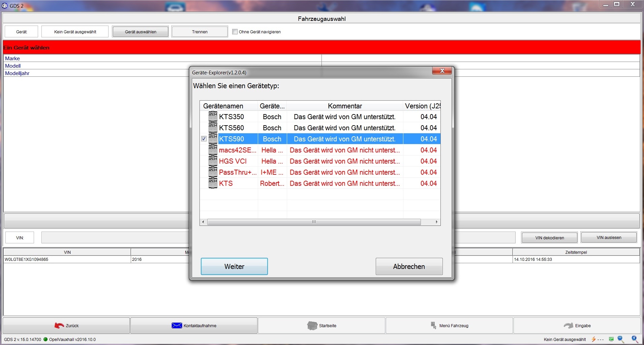Cancel the dialog with Abbrechen
The image size is (644, 345).
[409, 267]
